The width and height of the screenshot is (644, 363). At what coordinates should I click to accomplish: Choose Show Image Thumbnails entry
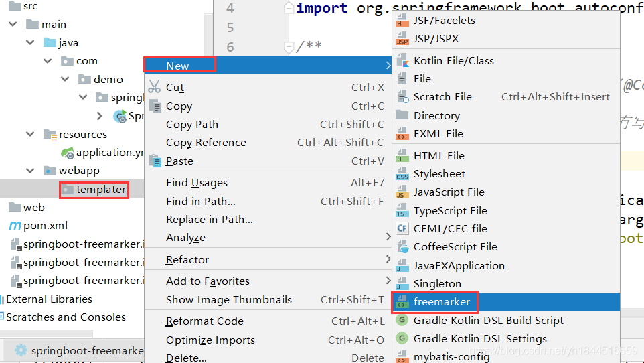click(268, 299)
